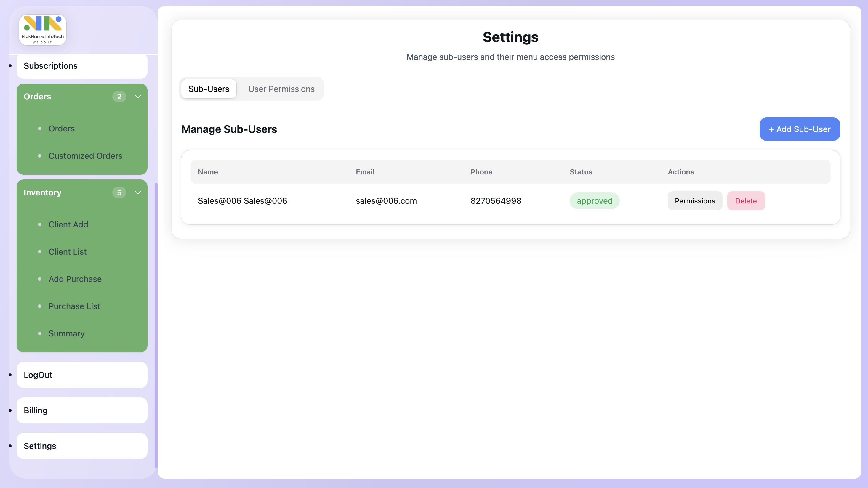868x488 pixels.
Task: Select the Sub-Users tab
Action: (209, 89)
